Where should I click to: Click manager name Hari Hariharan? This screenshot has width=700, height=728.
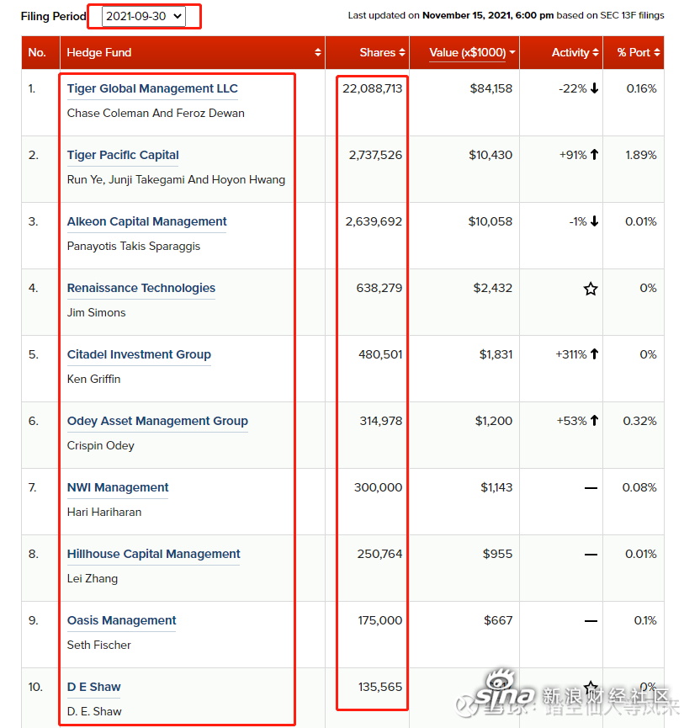tap(104, 512)
